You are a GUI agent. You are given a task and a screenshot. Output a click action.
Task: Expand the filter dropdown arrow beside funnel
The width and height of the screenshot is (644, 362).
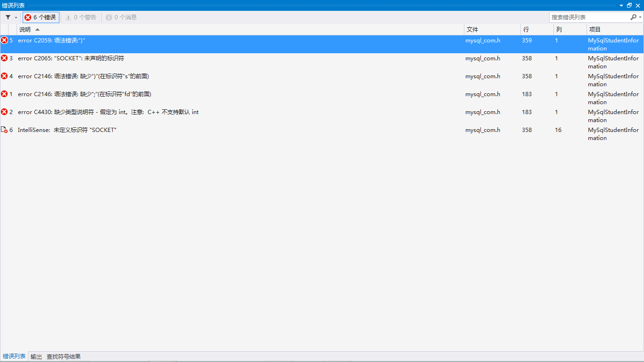(16, 17)
